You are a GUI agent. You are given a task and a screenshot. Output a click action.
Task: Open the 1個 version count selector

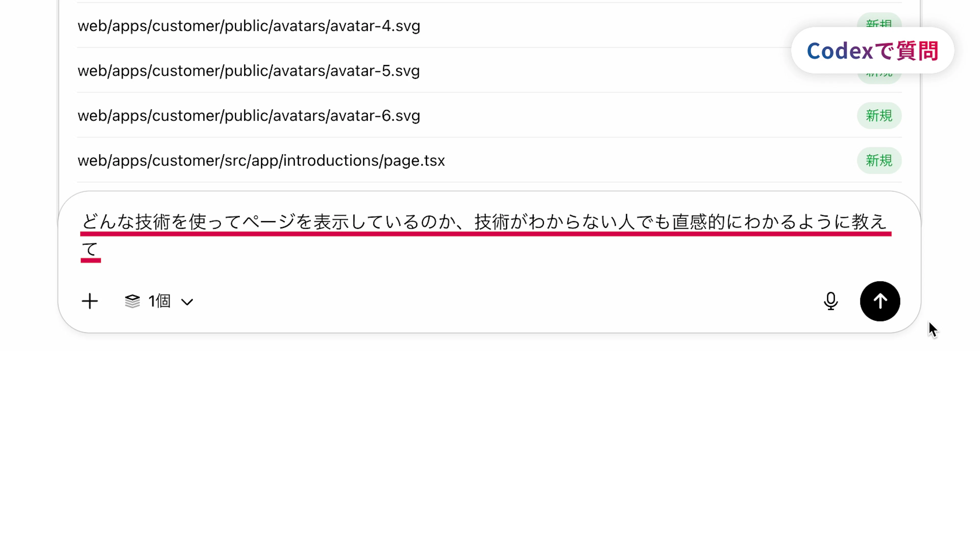tap(160, 301)
